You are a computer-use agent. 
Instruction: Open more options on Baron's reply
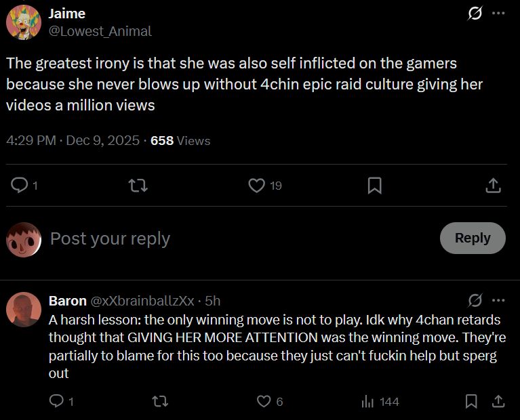tap(498, 300)
